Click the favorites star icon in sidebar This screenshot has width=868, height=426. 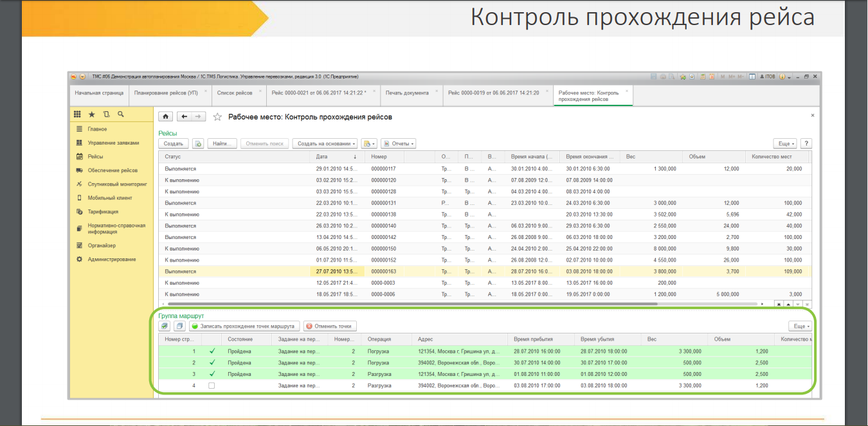[91, 114]
